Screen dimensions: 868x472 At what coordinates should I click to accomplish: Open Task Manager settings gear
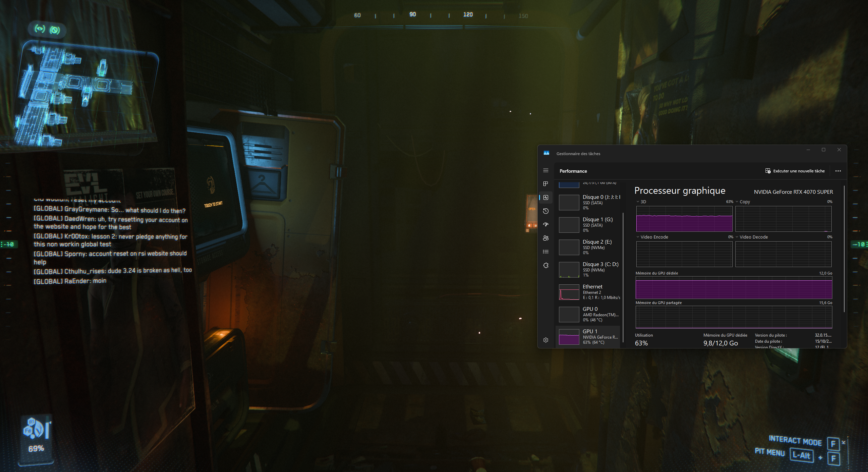point(546,340)
